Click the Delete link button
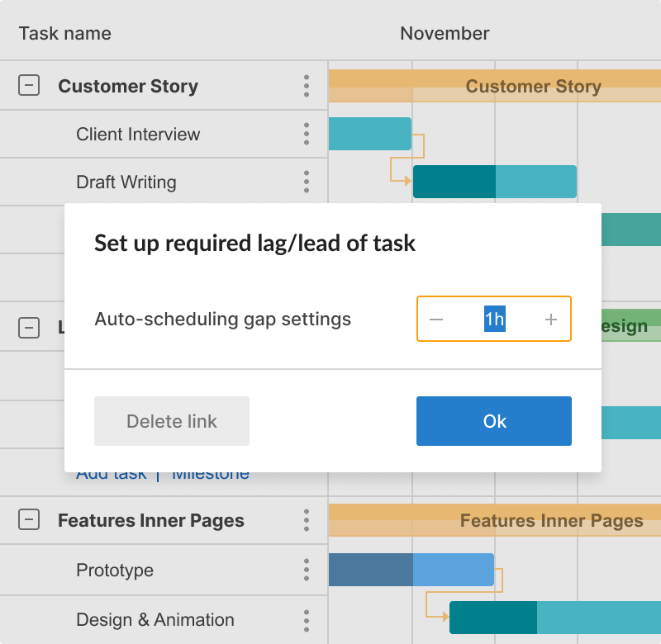Image resolution: width=661 pixels, height=644 pixels. coord(172,421)
